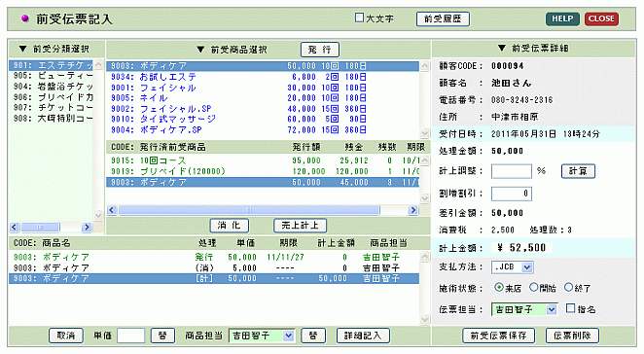
Task: Enable the 大文字 checkbox
Action: [359, 18]
